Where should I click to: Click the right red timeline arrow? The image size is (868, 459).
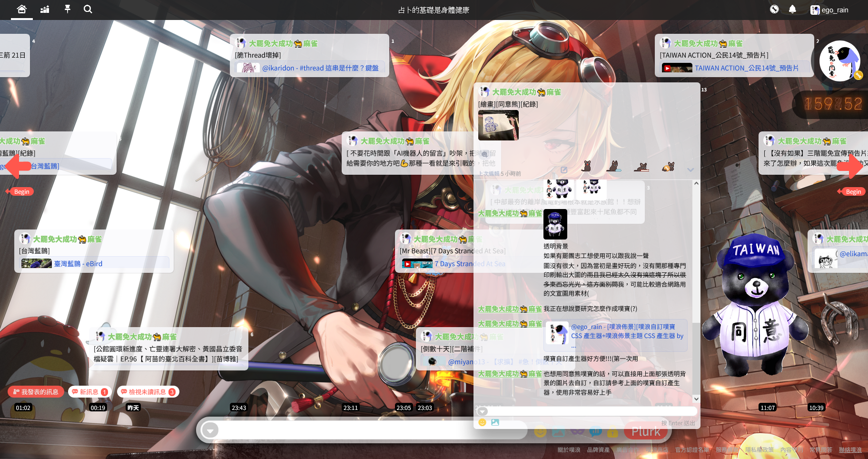(x=849, y=166)
